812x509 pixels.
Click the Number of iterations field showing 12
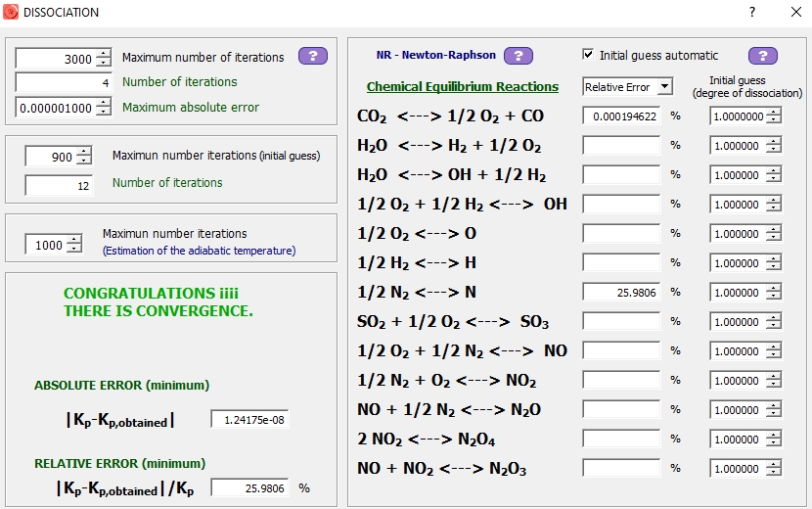(59, 184)
